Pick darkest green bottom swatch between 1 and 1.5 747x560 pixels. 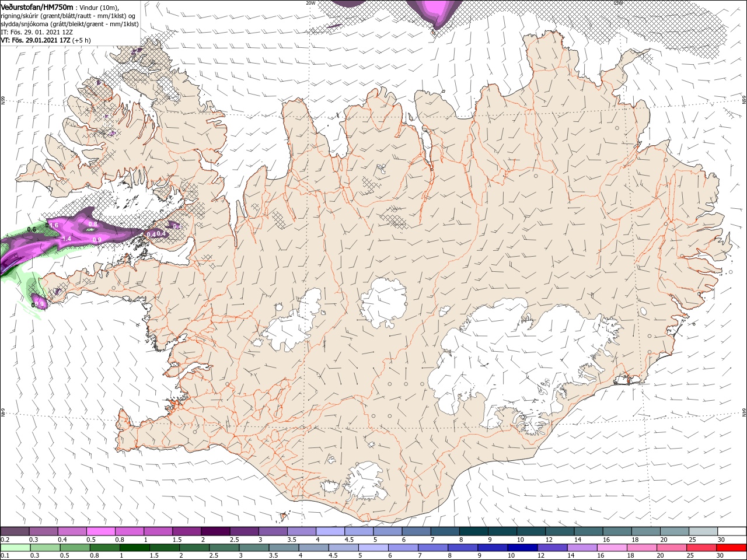point(135,548)
